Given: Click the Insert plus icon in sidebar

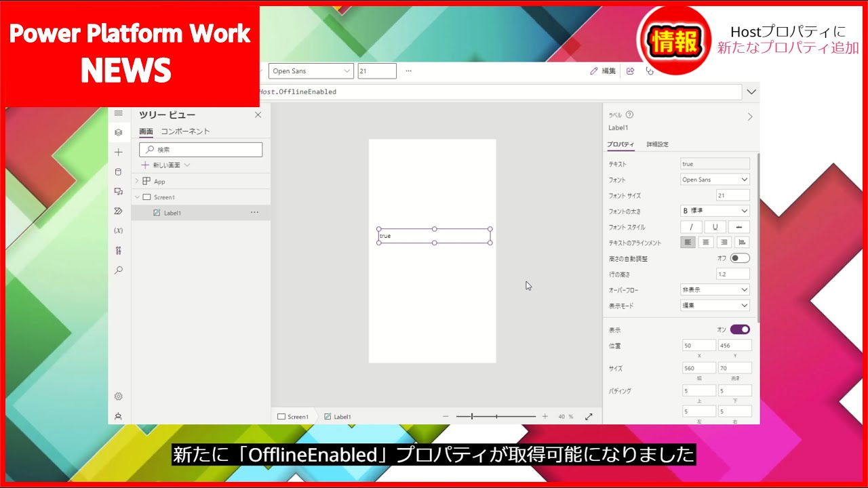Looking at the screenshot, I should pyautogui.click(x=119, y=152).
